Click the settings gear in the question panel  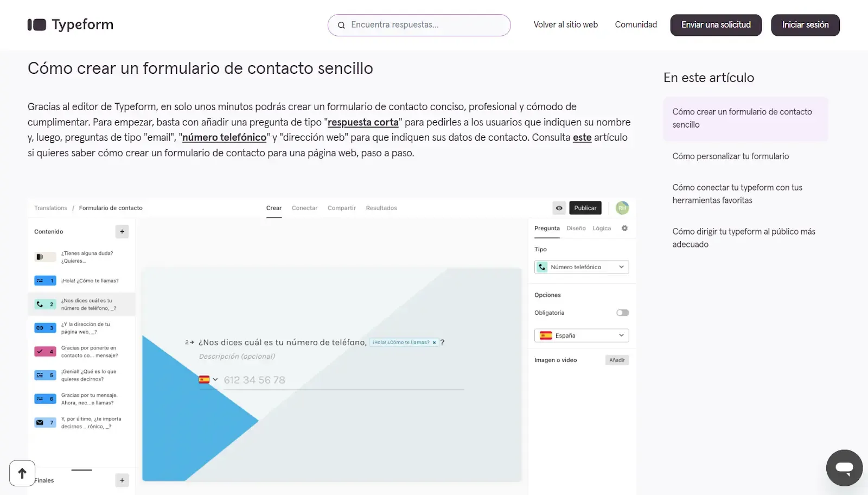point(624,229)
